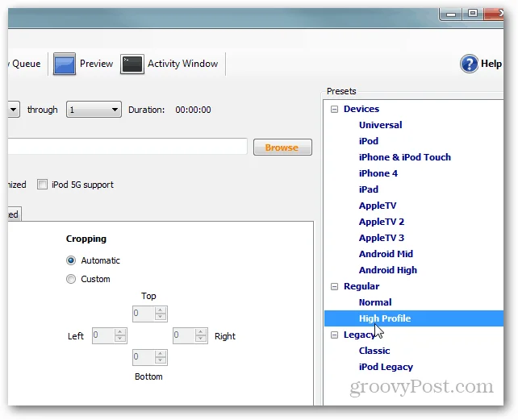Minimize the window

click(451, 14)
